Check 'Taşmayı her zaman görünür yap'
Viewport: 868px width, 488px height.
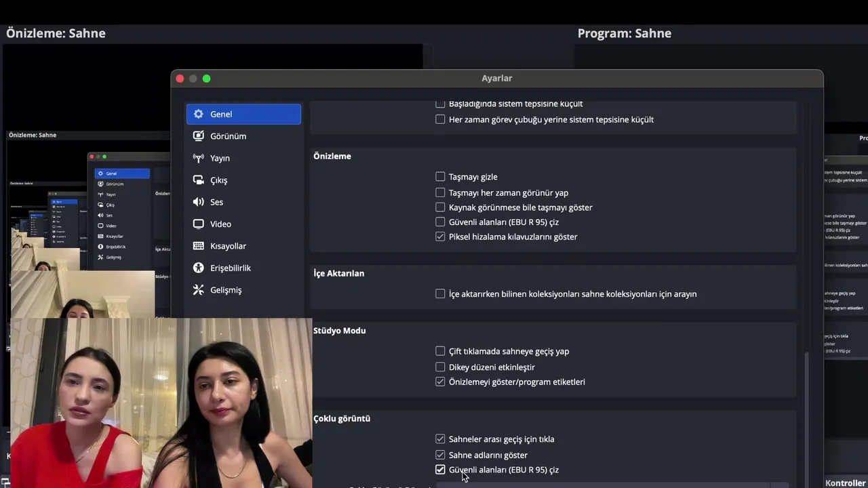point(440,192)
